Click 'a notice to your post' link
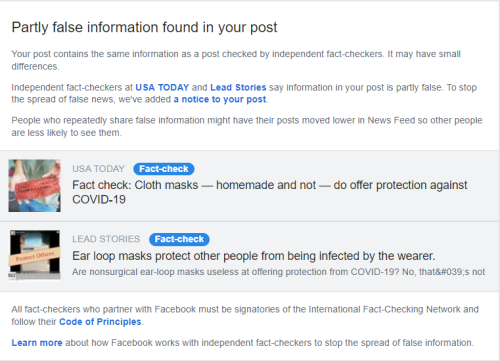Screen dimensions: 500x361 220,99
